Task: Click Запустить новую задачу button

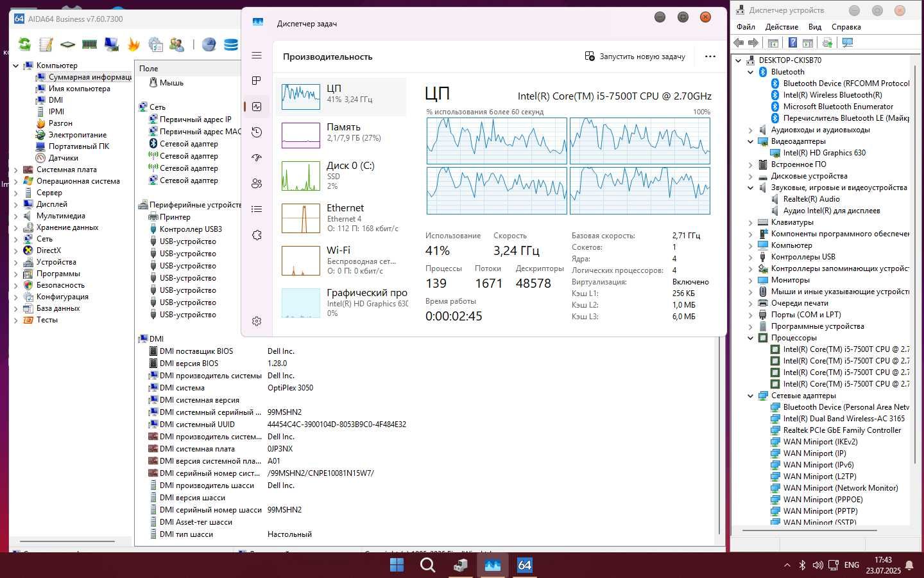Action: [x=635, y=57]
